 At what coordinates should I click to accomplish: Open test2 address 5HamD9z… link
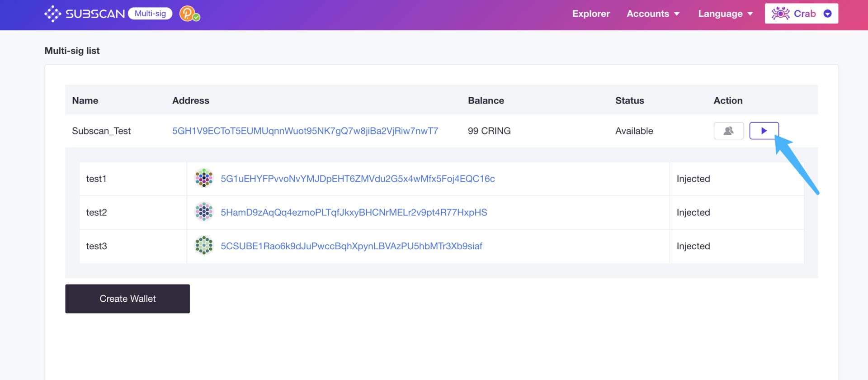[354, 212]
